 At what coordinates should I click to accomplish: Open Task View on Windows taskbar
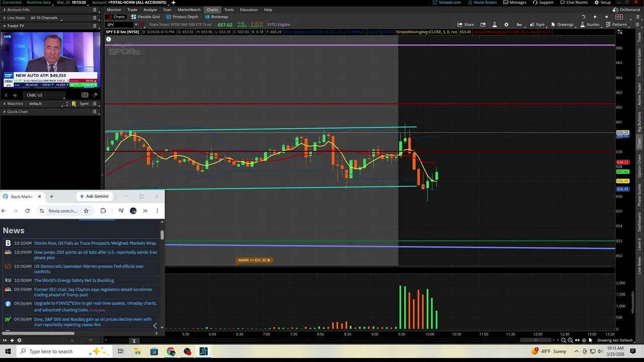[120, 351]
